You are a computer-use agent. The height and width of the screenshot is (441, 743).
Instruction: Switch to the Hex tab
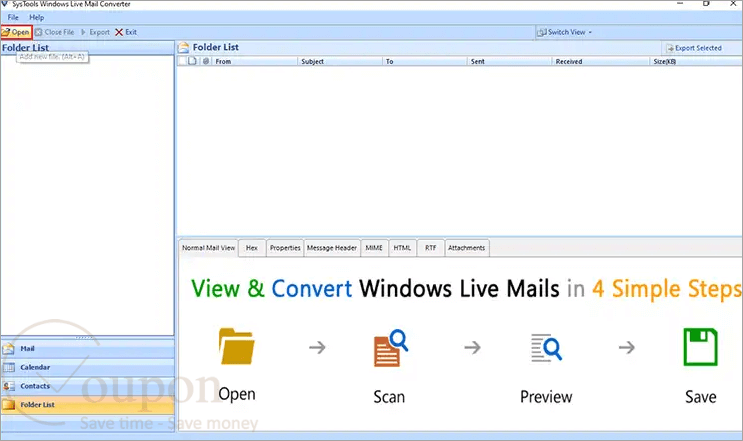coord(252,248)
